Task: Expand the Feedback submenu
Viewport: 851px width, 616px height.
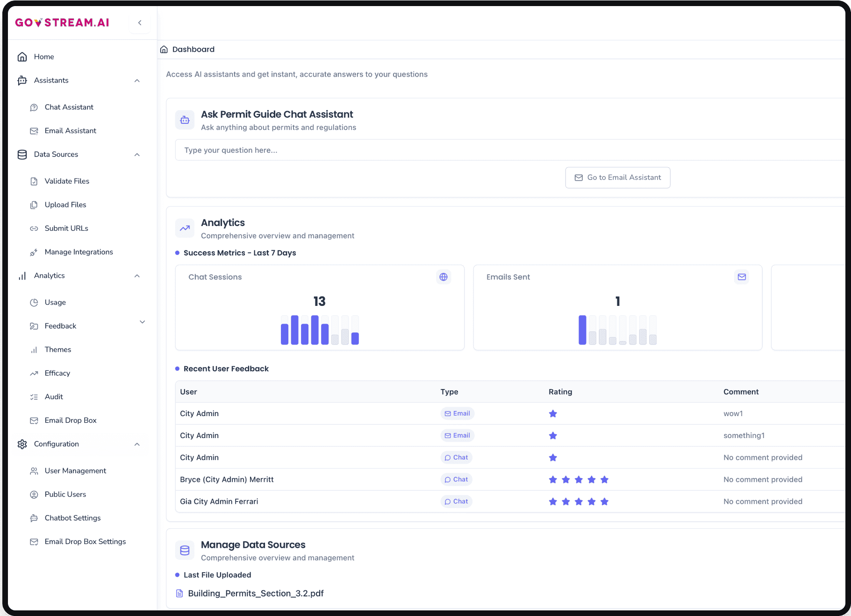Action: [142, 322]
